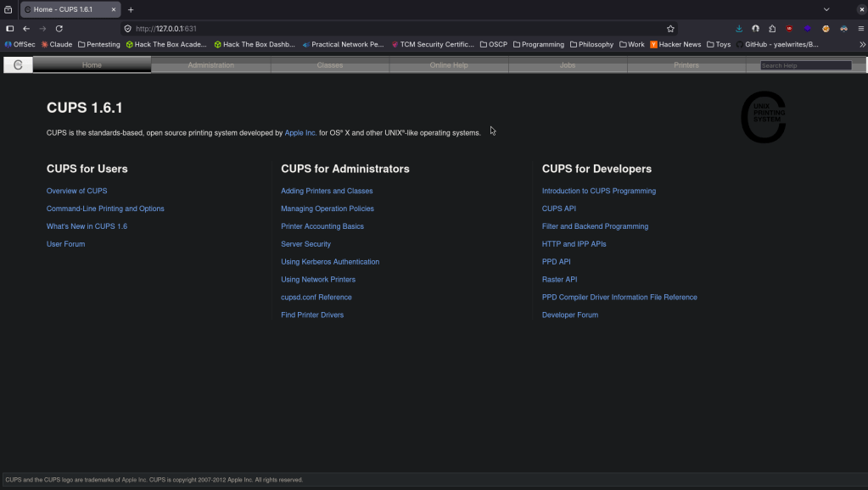The image size is (868, 490).
Task: Follow the cupsd.conf Reference link
Action: point(316,298)
